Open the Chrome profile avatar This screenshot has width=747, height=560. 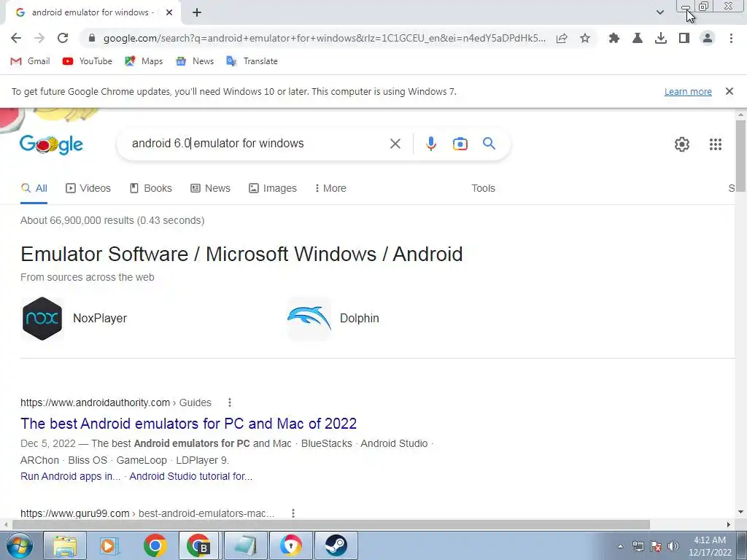[708, 38]
